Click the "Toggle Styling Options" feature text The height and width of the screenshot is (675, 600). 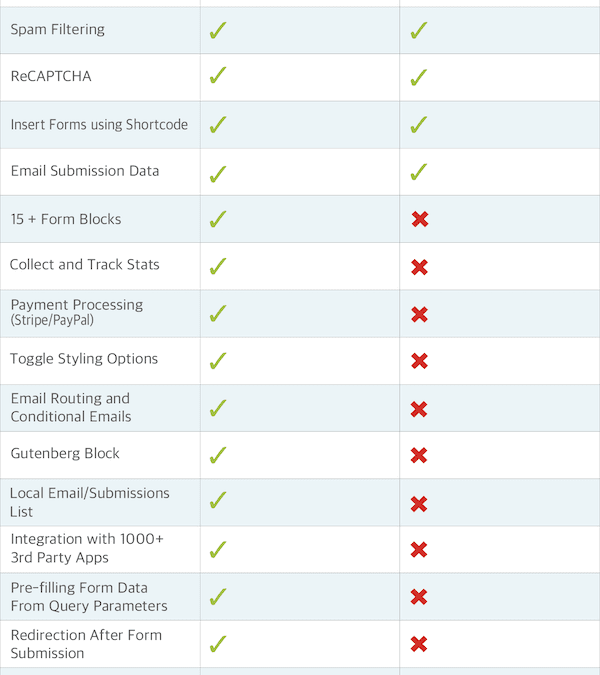tap(84, 359)
